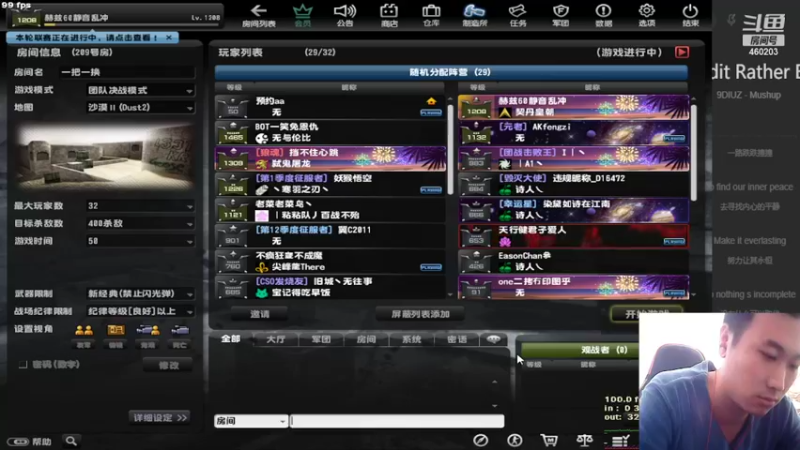Image resolution: width=800 pixels, height=450 pixels.
Task: Select player row 预约aa
Action: pyautogui.click(x=330, y=107)
